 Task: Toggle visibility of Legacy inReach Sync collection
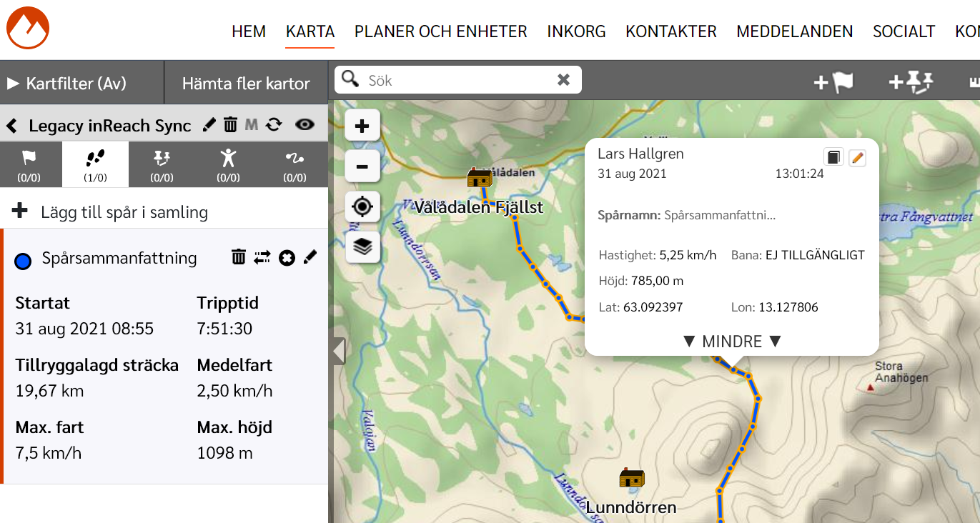coord(305,125)
